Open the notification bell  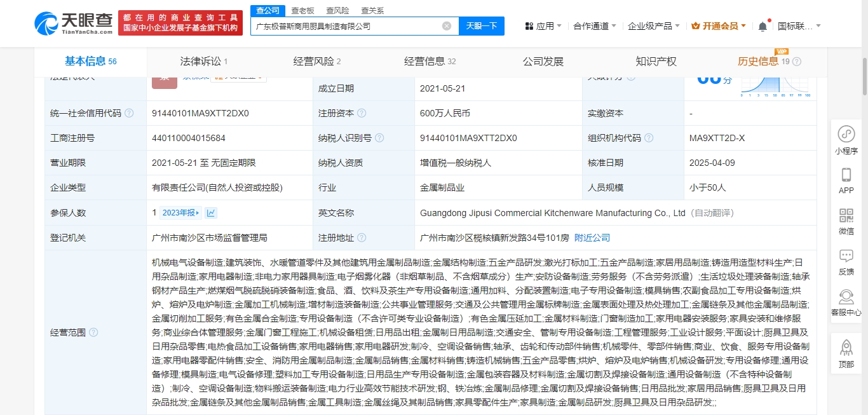pos(763,26)
